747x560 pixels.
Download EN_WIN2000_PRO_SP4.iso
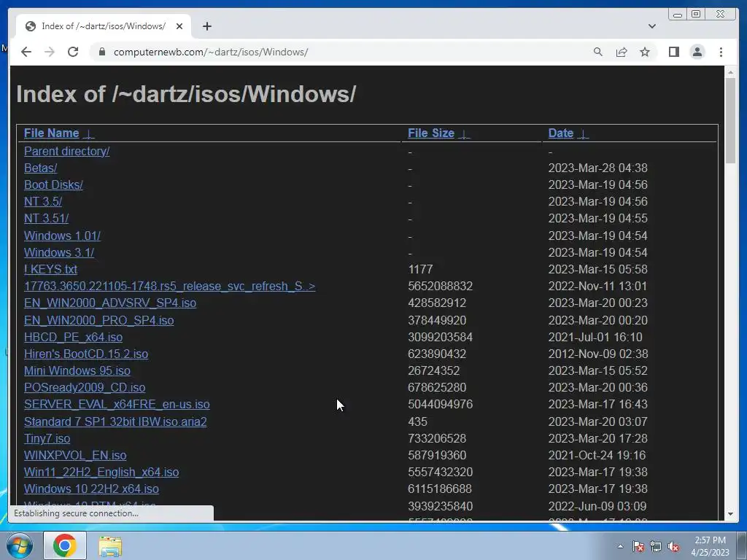pyautogui.click(x=98, y=321)
